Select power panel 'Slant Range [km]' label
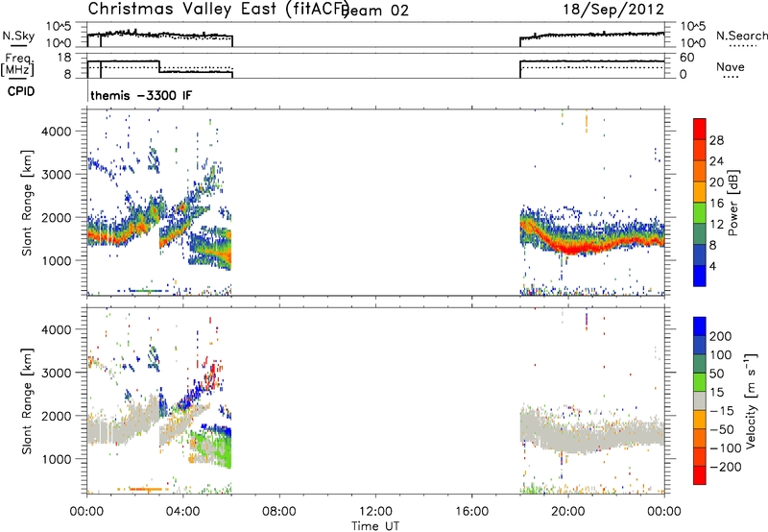This screenshot has height=532, width=768. click(x=27, y=203)
